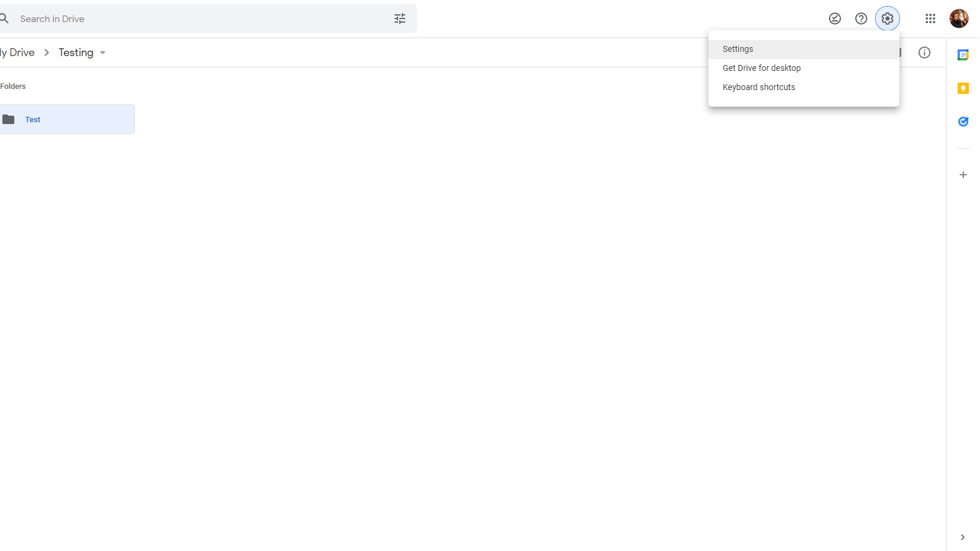The height and width of the screenshot is (551, 980).
Task: Open the offline ready status icon
Action: click(x=835, y=18)
